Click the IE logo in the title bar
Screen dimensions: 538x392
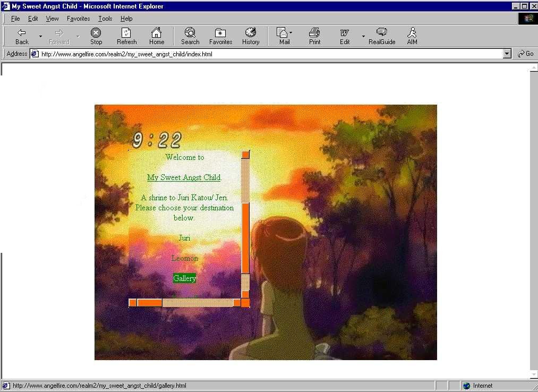(x=5, y=6)
